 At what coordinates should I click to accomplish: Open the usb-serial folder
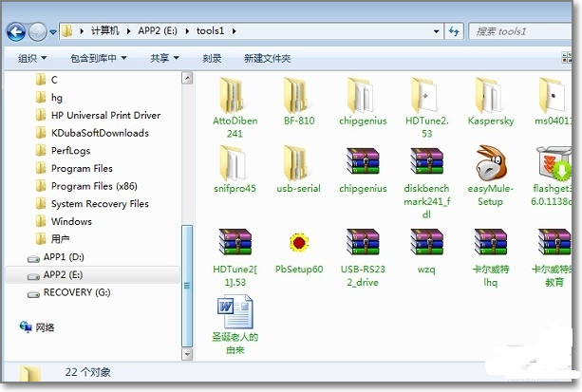coord(299,169)
